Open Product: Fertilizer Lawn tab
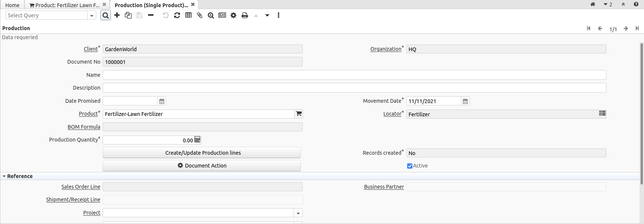The width and height of the screenshot is (644, 224). pos(65,5)
